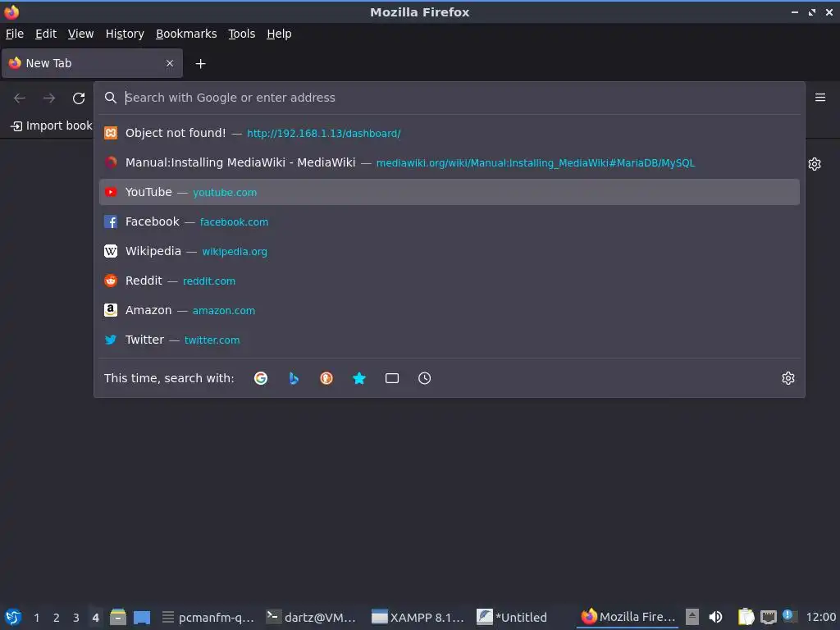Open the Tools menu

[242, 34]
